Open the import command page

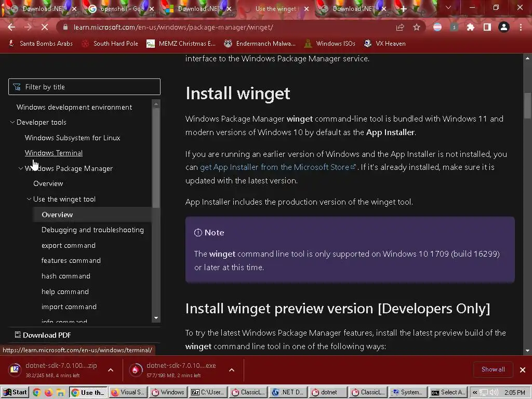[x=69, y=307]
